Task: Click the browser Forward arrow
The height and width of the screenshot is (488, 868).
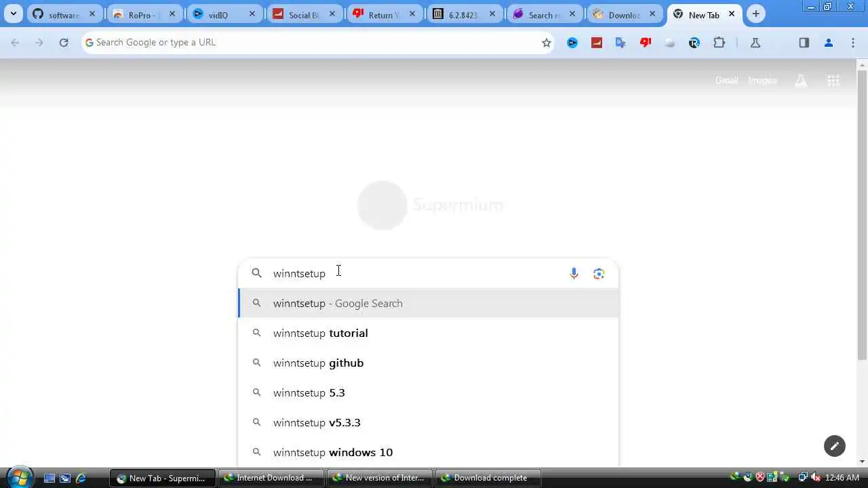Action: coord(39,43)
